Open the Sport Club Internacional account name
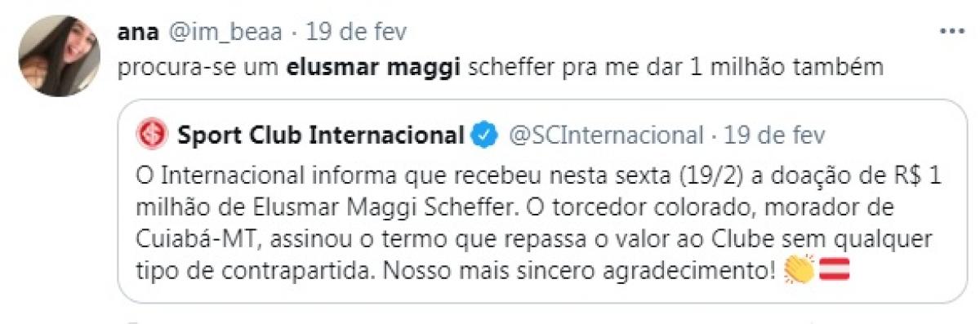Image resolution: width=980 pixels, height=324 pixels. [x=321, y=134]
